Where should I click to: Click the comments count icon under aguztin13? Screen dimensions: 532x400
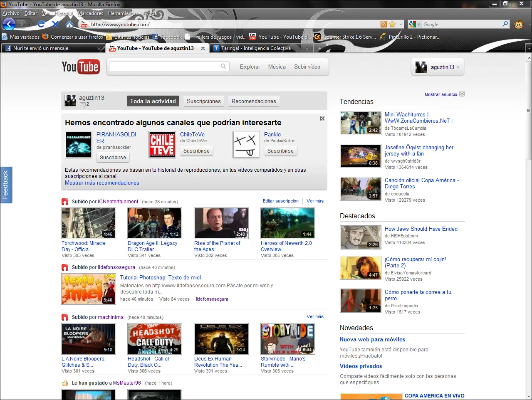(82, 105)
